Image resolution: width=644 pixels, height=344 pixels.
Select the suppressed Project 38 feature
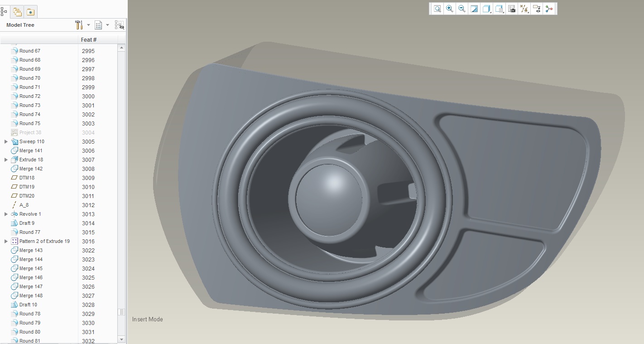coord(30,132)
